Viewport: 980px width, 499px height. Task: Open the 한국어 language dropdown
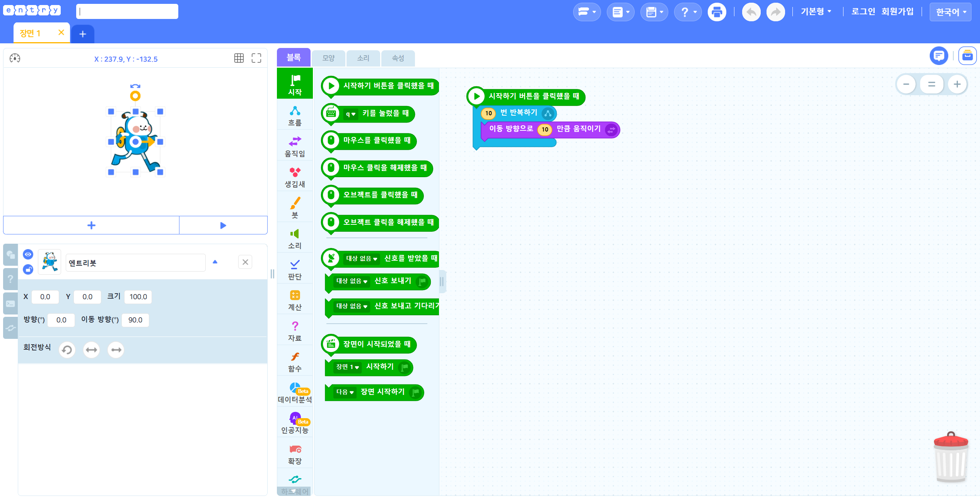pos(951,12)
